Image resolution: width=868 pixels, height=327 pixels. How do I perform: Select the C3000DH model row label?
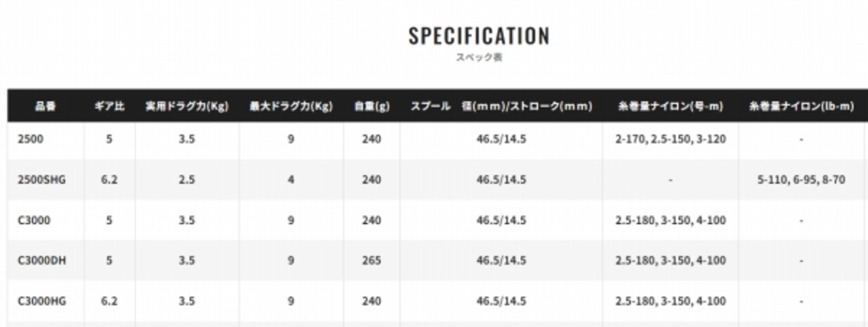click(x=41, y=261)
